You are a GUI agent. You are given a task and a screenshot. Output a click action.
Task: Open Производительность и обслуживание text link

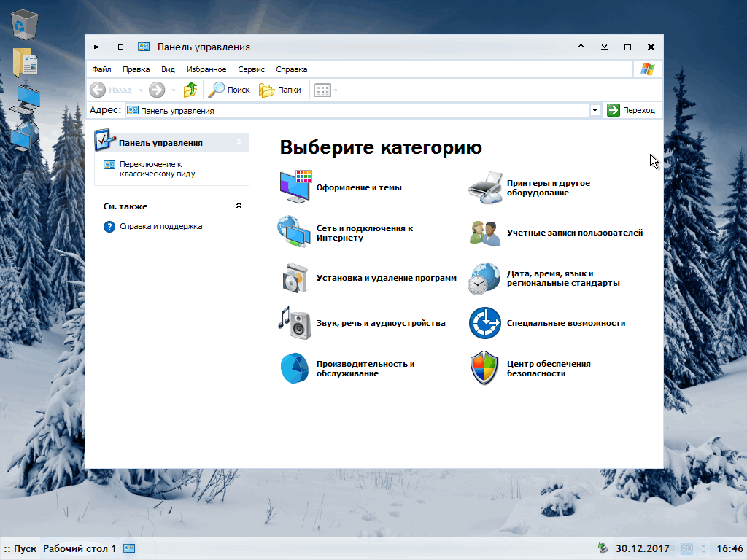click(x=365, y=368)
